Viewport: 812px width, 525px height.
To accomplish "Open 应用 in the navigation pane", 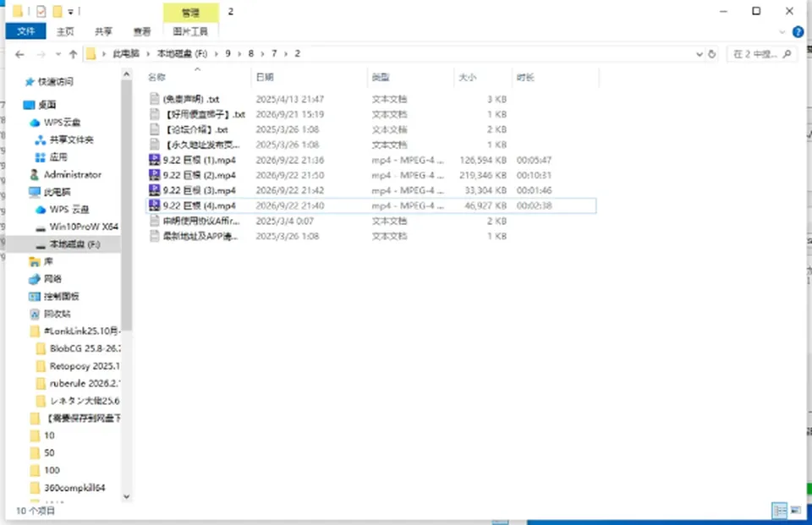I will coord(51,157).
